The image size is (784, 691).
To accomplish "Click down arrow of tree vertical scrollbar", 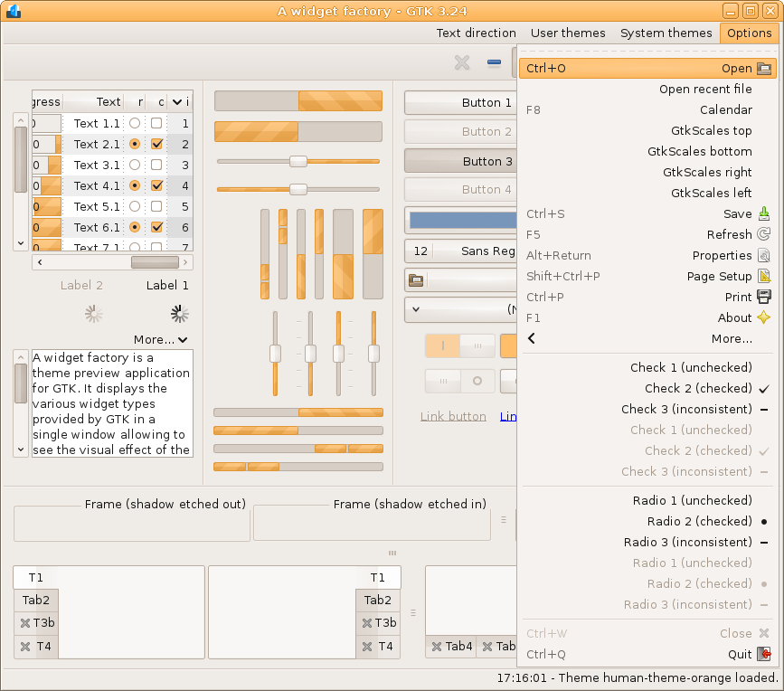I will 21,243.
